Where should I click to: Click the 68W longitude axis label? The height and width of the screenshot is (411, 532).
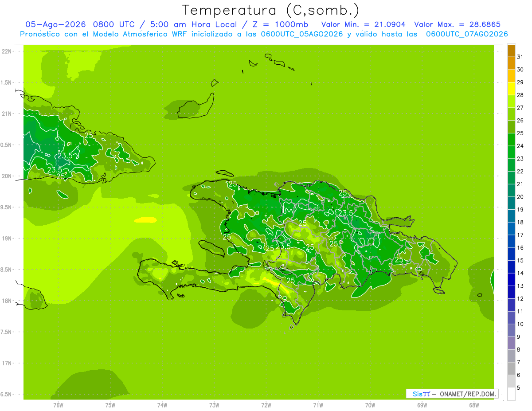tap(474, 405)
